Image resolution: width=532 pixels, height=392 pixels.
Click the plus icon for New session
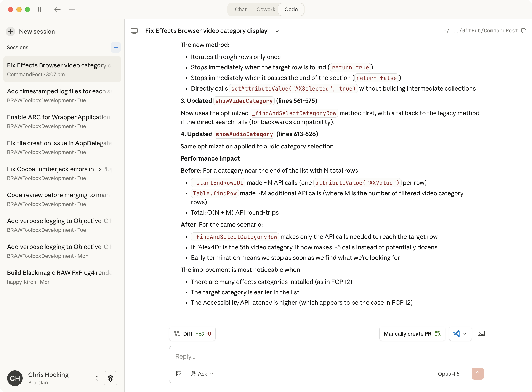[10, 32]
